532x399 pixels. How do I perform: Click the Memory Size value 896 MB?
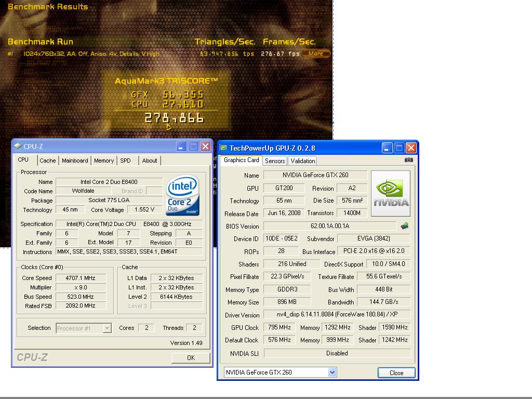[x=287, y=302]
